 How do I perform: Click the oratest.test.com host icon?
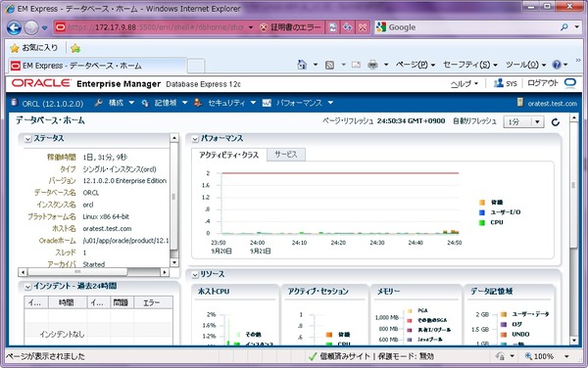[519, 102]
